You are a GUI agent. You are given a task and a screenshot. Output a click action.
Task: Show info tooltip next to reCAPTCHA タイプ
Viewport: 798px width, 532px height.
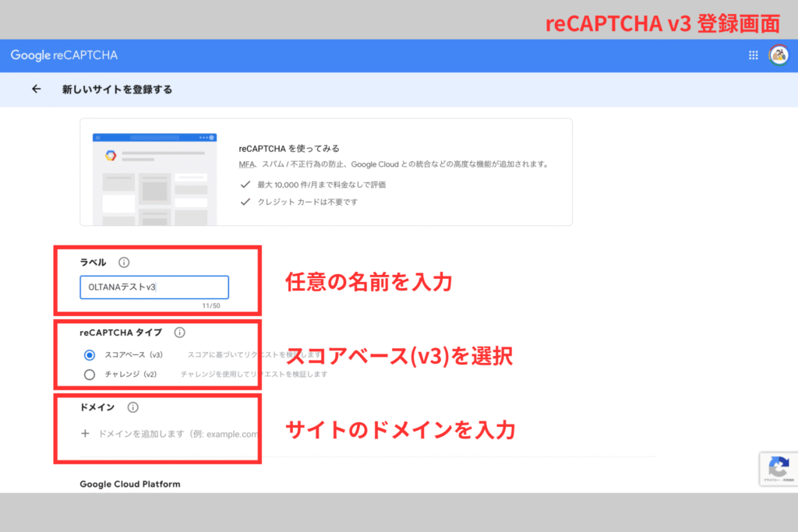(x=179, y=333)
